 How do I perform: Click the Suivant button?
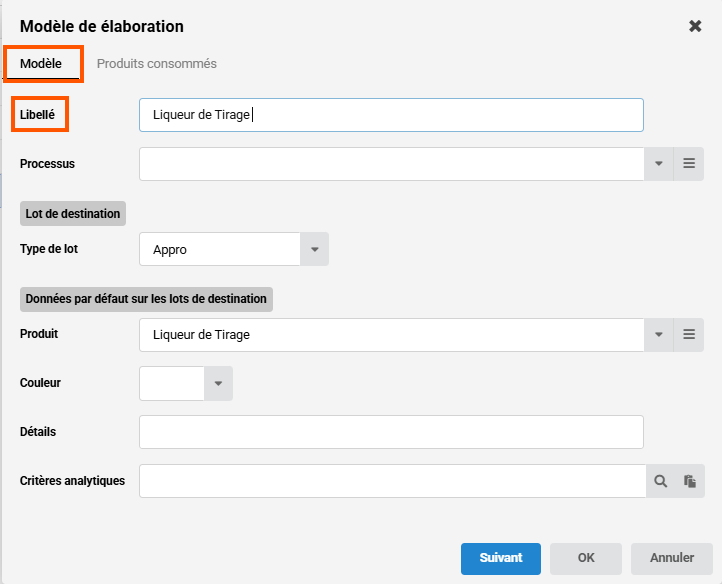tap(501, 558)
